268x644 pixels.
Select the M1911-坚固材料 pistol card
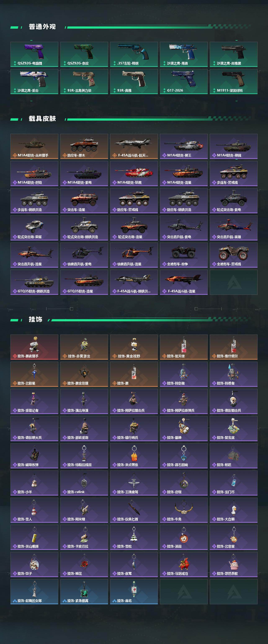[x=233, y=82]
